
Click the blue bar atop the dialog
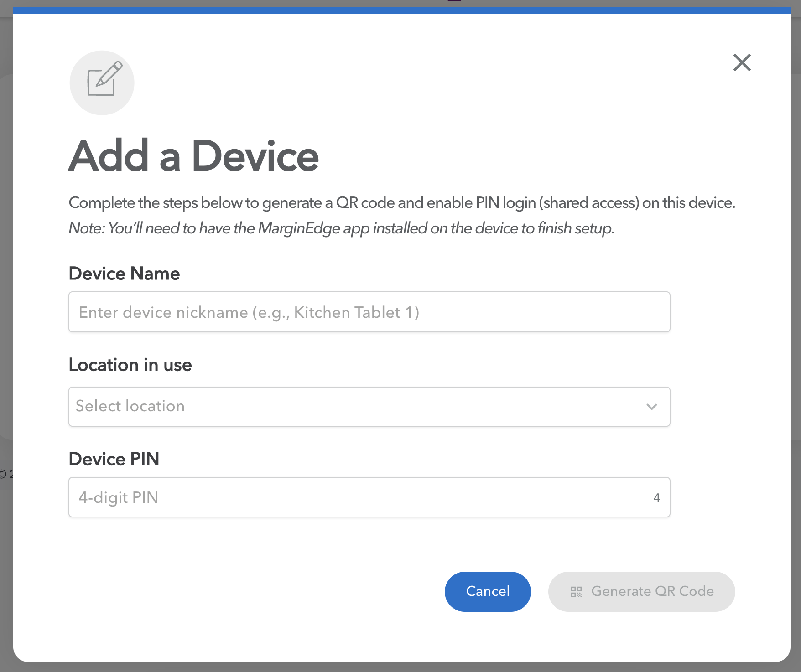[401, 10]
